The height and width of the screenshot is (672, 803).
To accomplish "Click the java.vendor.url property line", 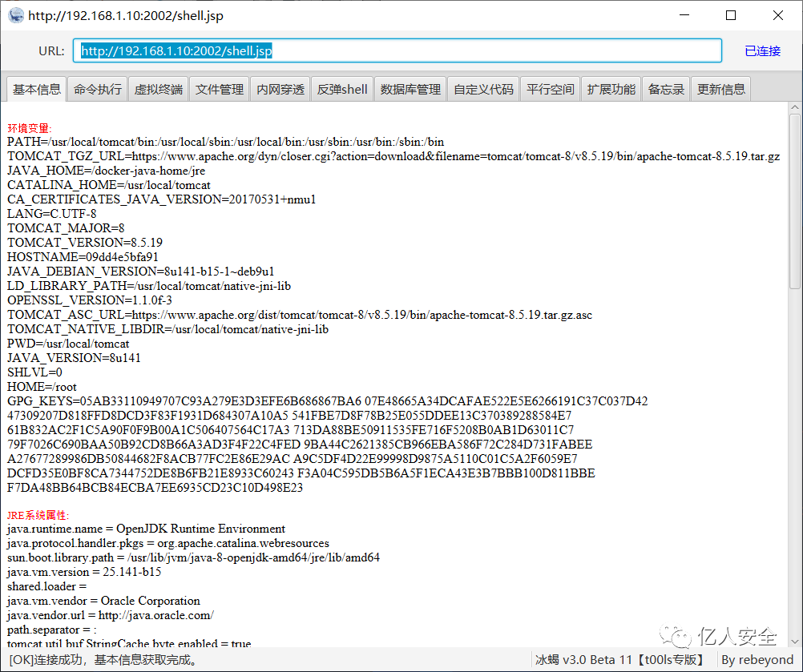I will point(110,614).
